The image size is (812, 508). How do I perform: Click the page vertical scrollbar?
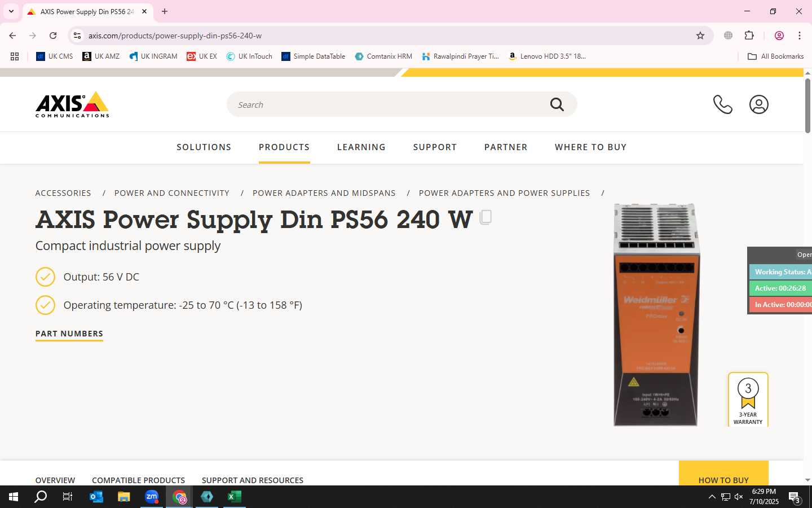coord(807,106)
